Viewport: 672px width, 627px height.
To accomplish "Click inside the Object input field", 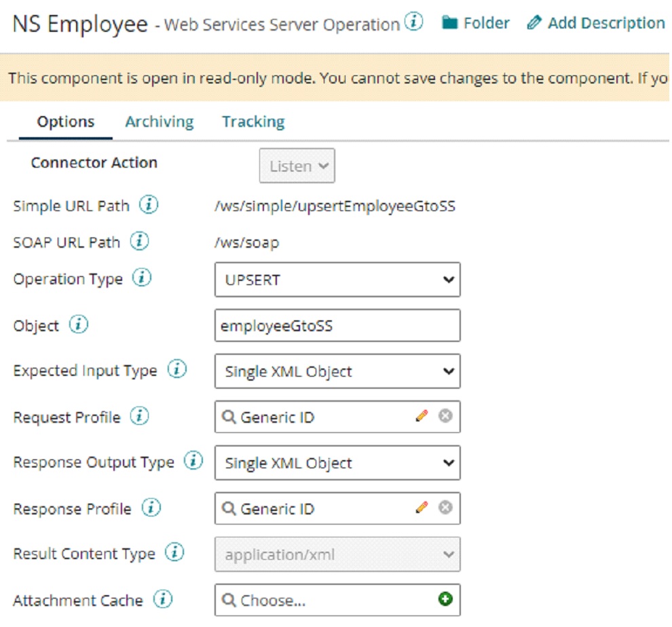I will click(x=337, y=326).
